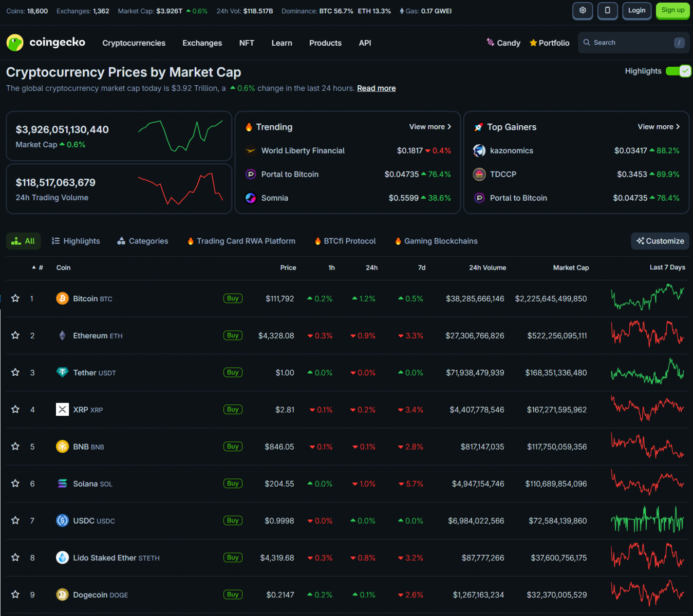Star Bitcoin to add it to watchlist
This screenshot has width=693, height=616.
click(x=15, y=298)
